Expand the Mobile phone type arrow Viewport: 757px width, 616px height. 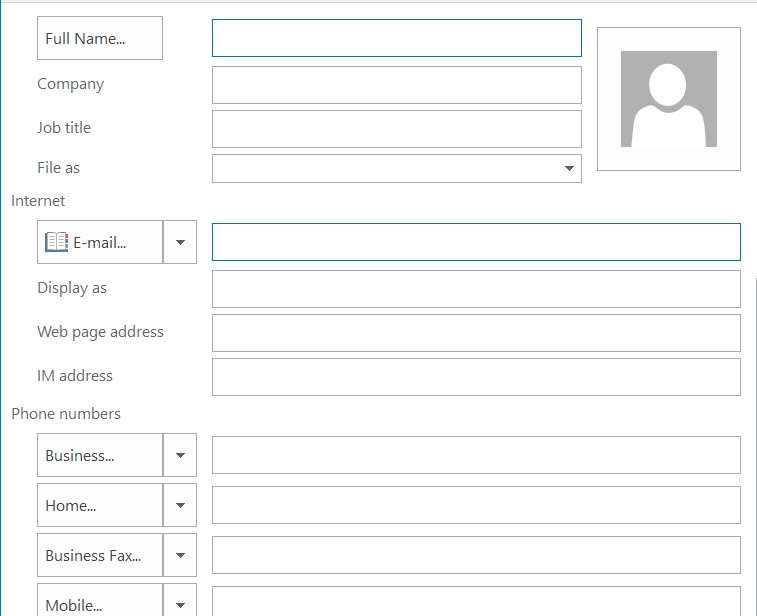180,603
